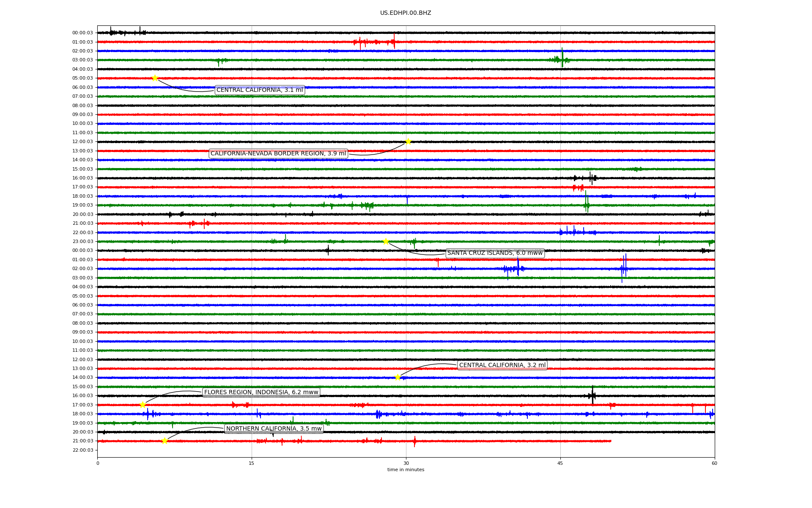
Task: Click the 22:00:03 label at bottom
Action: pos(82,450)
